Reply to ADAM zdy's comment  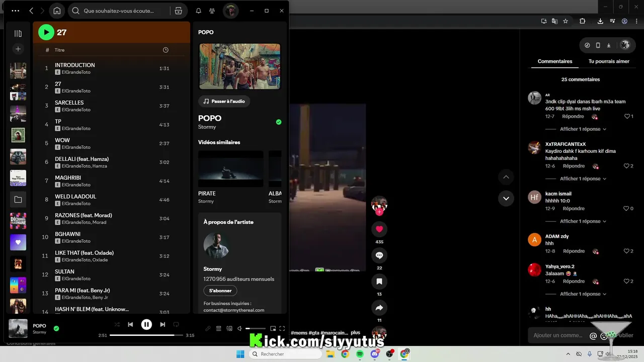(x=574, y=251)
